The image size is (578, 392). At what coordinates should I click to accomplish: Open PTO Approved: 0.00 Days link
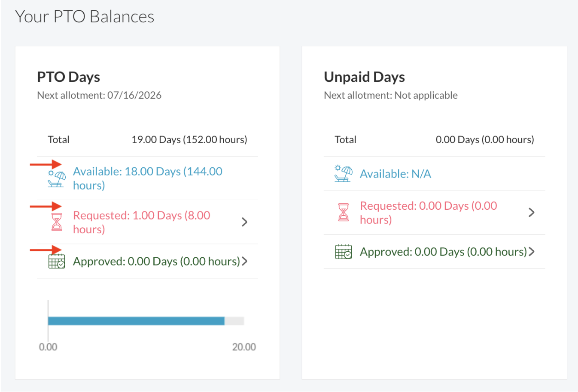[x=156, y=261]
